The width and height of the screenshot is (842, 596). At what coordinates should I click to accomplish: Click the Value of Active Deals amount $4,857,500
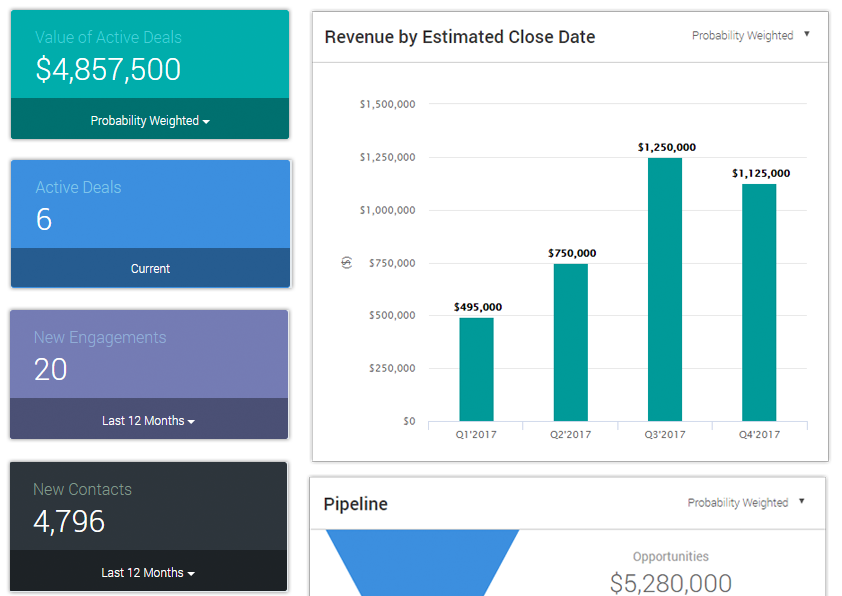point(108,70)
